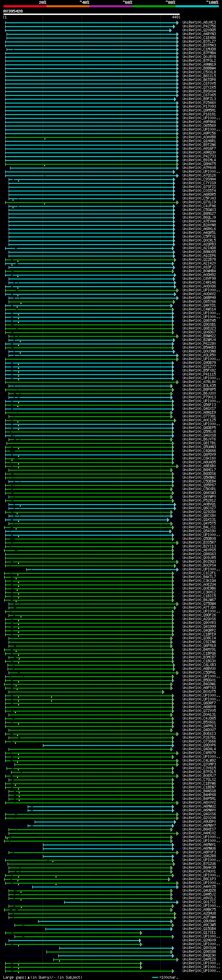Open UniRef100_Q0JBY8 hit

(199, 57)
